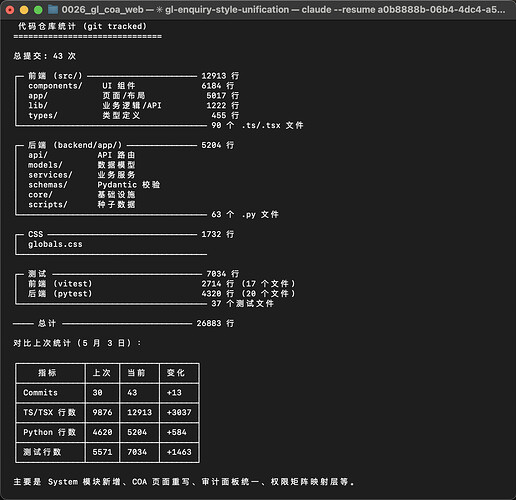Screen dimensions: 516x500
Task: Click the '前端 (vitest)' row
Action: pyautogui.click(x=60, y=284)
